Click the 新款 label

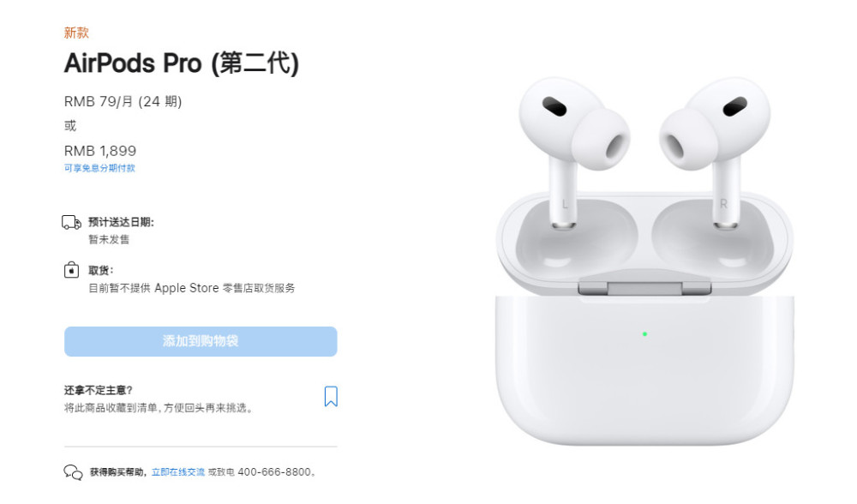(x=76, y=33)
